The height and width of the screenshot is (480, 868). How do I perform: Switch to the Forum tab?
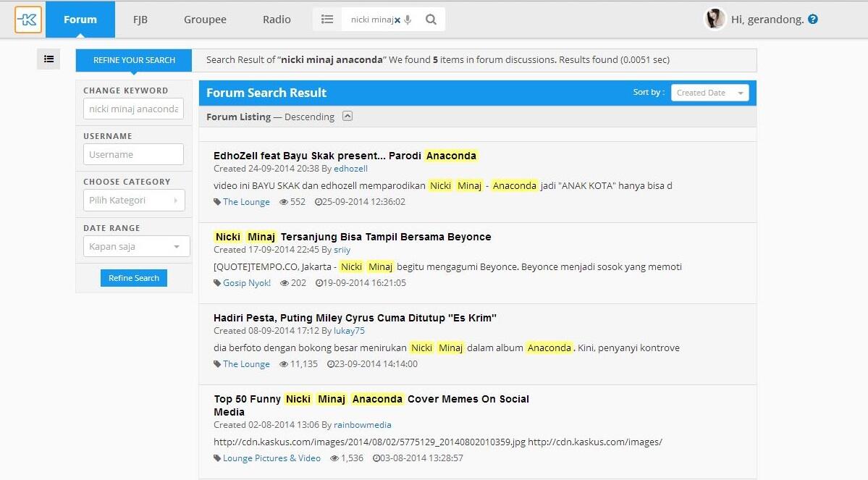coord(80,20)
